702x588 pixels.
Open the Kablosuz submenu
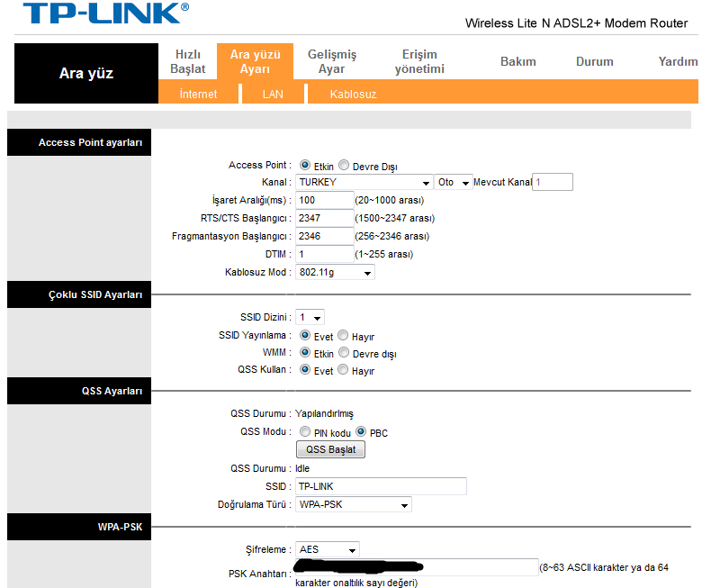coord(353,94)
